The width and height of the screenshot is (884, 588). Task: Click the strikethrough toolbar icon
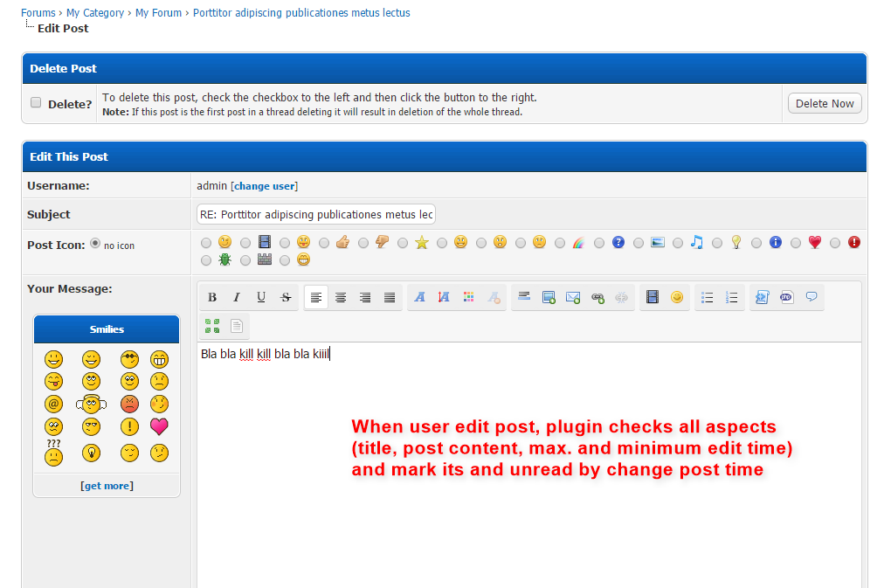[x=286, y=298]
